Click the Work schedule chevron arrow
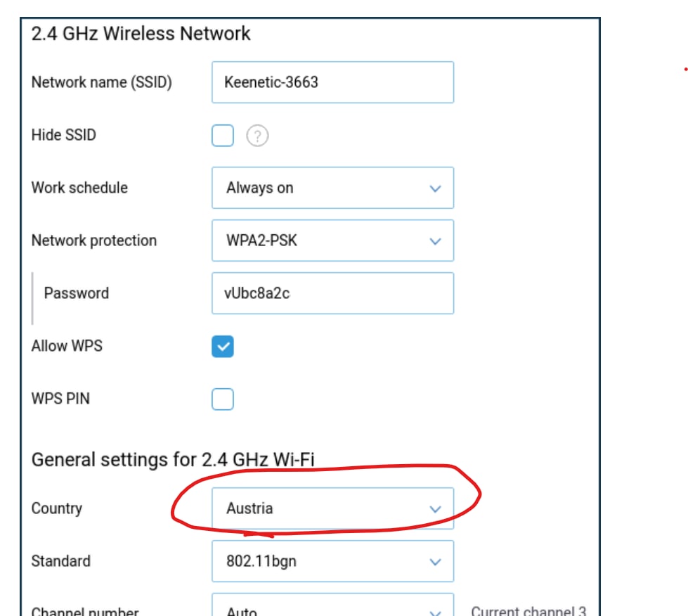This screenshot has height=616, width=688. pos(435,188)
